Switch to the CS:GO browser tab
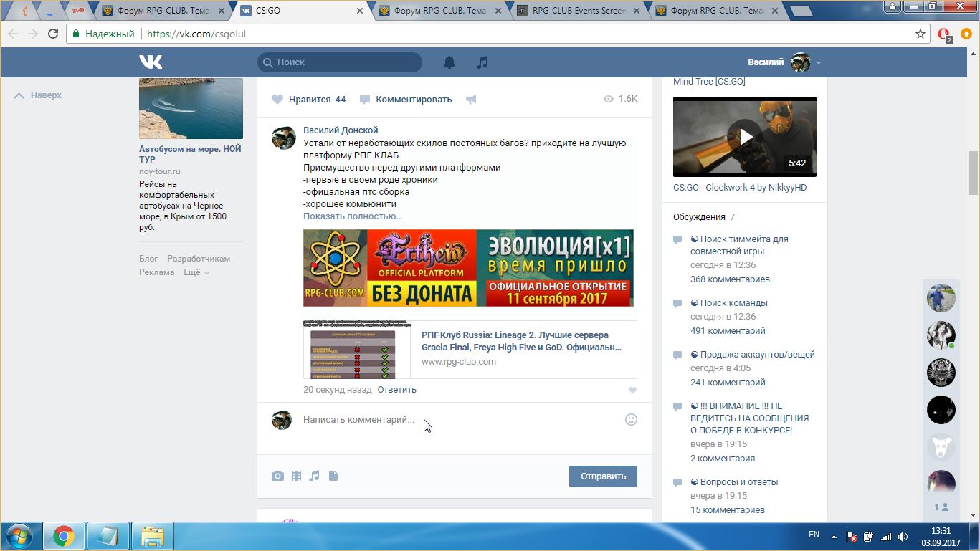Viewport: 980px width, 551px height. point(301,11)
